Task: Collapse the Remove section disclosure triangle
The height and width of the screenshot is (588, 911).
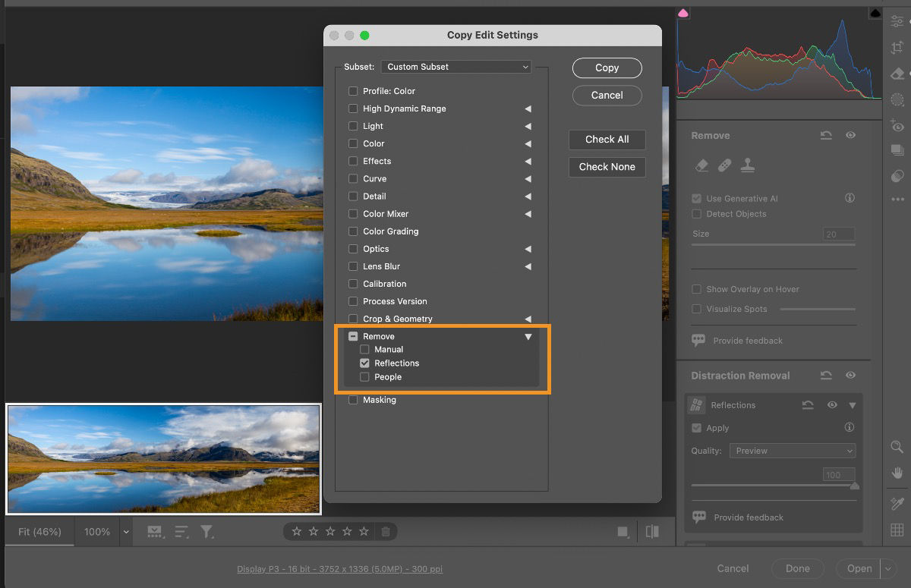Action: coord(528,336)
